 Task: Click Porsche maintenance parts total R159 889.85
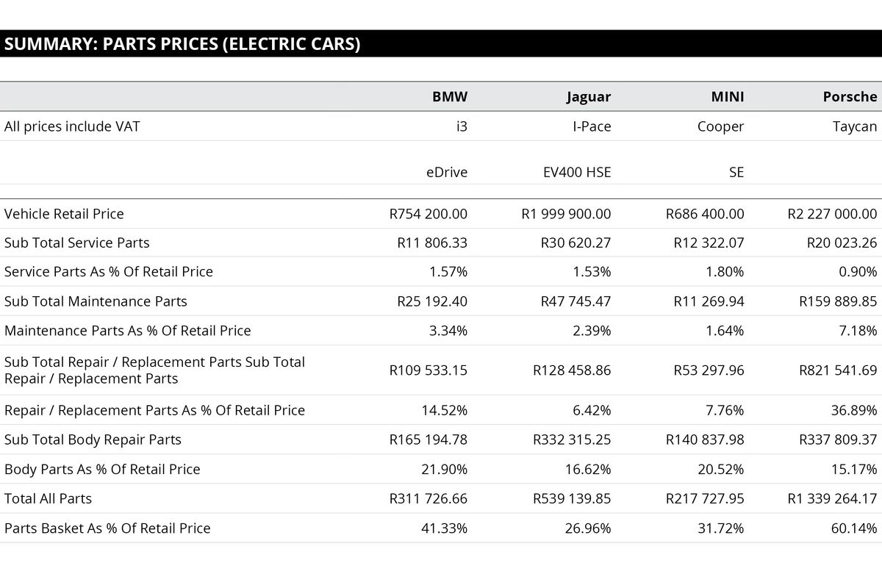[x=838, y=301]
